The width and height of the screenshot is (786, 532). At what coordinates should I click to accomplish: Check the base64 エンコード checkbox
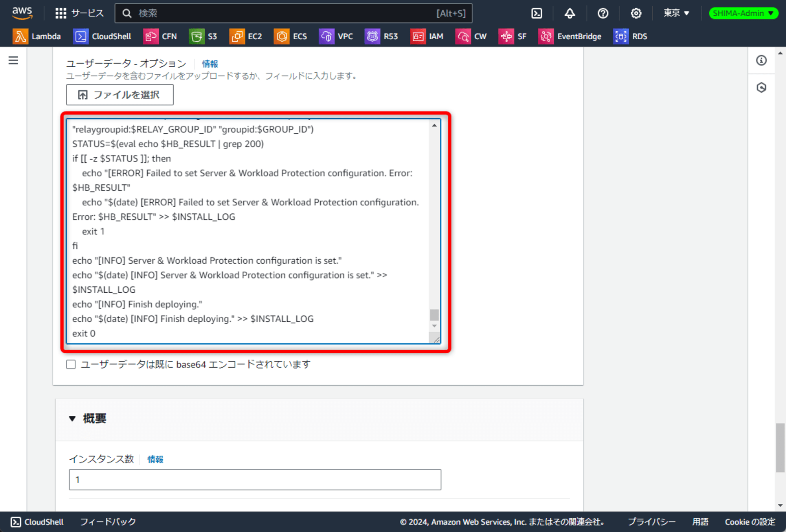pyautogui.click(x=71, y=365)
